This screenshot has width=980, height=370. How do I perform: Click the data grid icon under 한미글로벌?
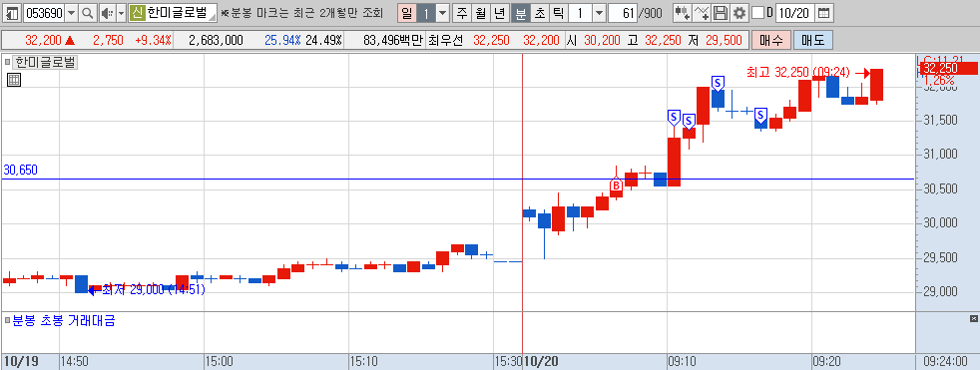point(14,80)
